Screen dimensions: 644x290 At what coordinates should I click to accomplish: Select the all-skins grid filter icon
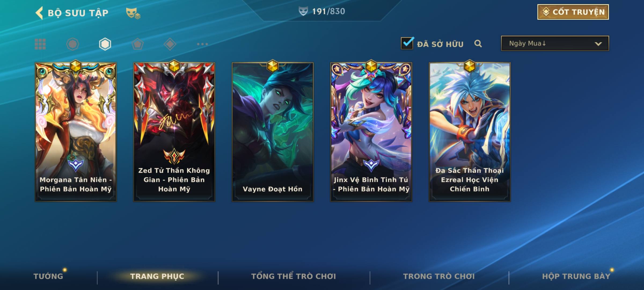[40, 44]
